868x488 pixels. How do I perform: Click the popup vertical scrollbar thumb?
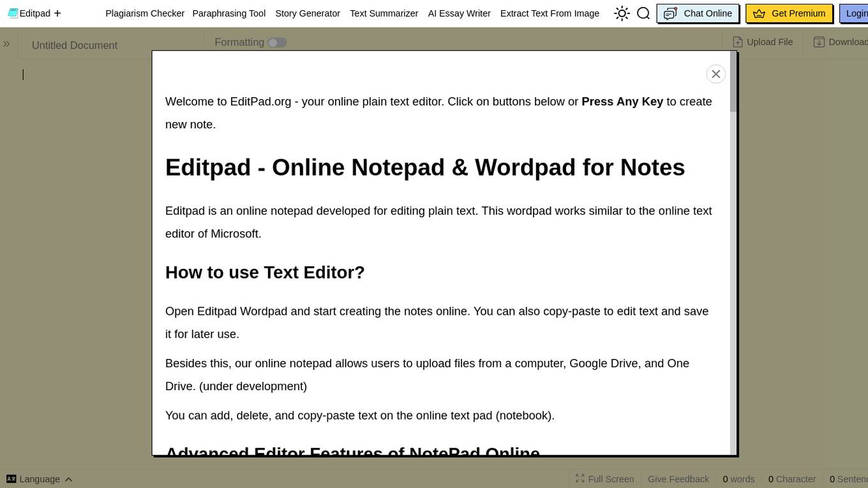click(x=733, y=82)
